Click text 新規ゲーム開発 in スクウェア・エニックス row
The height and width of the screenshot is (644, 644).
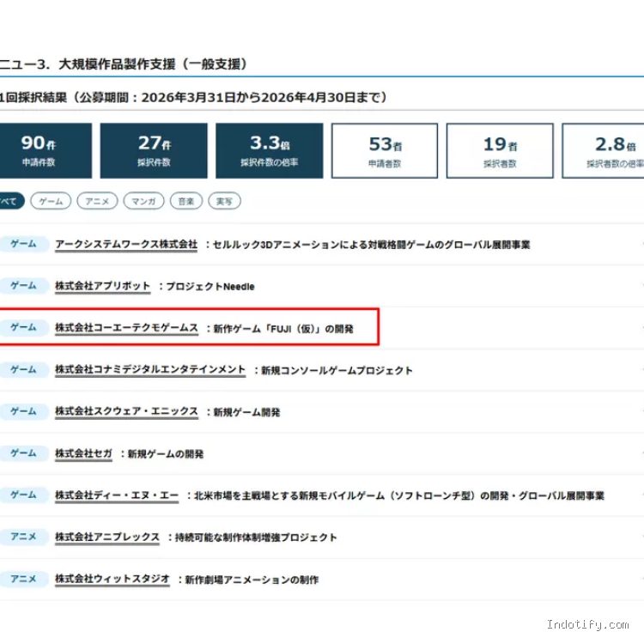246,412
